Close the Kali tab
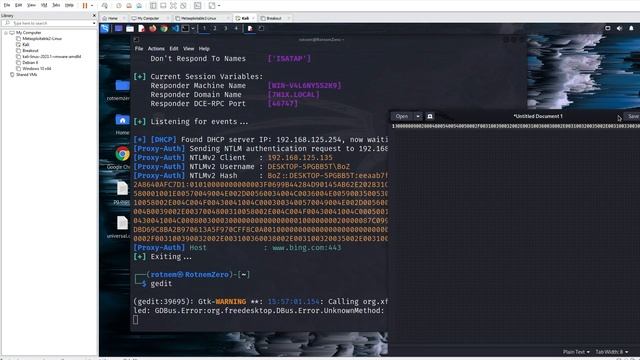640x360 pixels. tap(253, 18)
